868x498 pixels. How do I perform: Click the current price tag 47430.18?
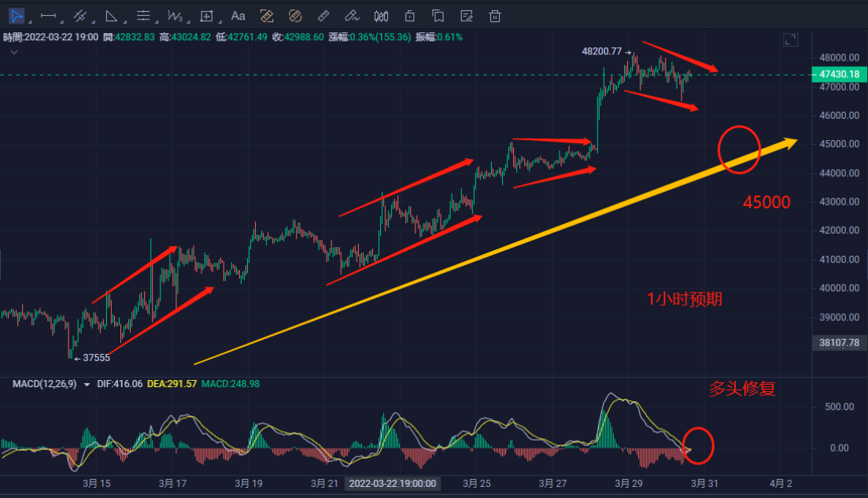click(839, 74)
